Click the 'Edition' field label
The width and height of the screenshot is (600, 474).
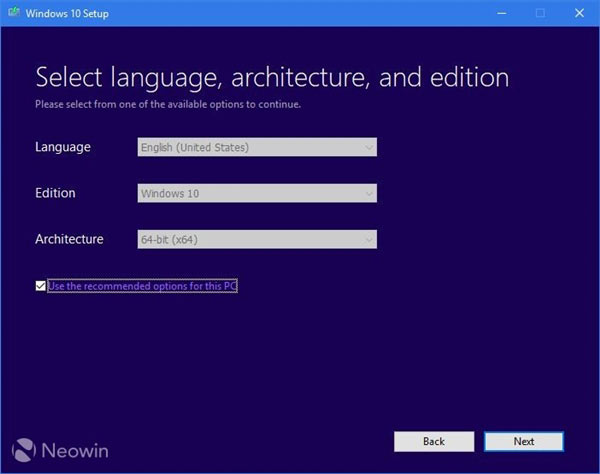click(55, 193)
